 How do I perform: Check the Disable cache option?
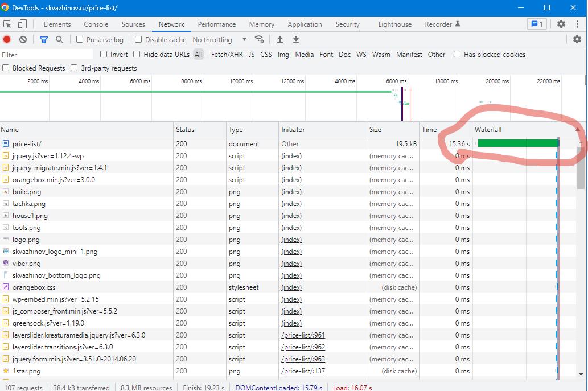click(x=138, y=39)
